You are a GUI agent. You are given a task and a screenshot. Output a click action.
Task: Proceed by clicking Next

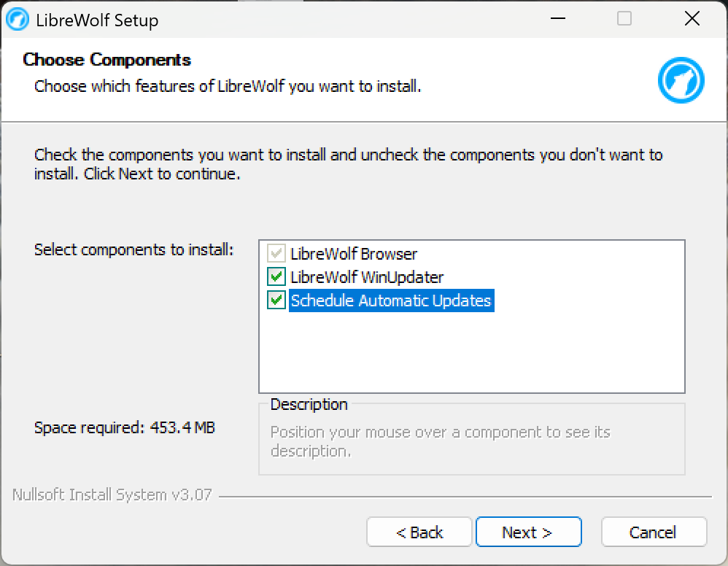(528, 532)
